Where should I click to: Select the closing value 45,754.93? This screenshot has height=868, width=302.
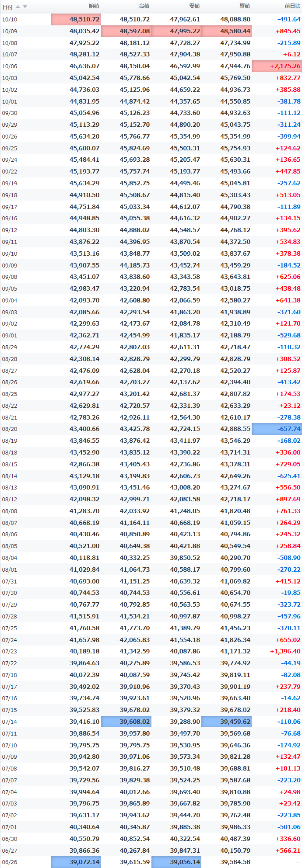235,148
